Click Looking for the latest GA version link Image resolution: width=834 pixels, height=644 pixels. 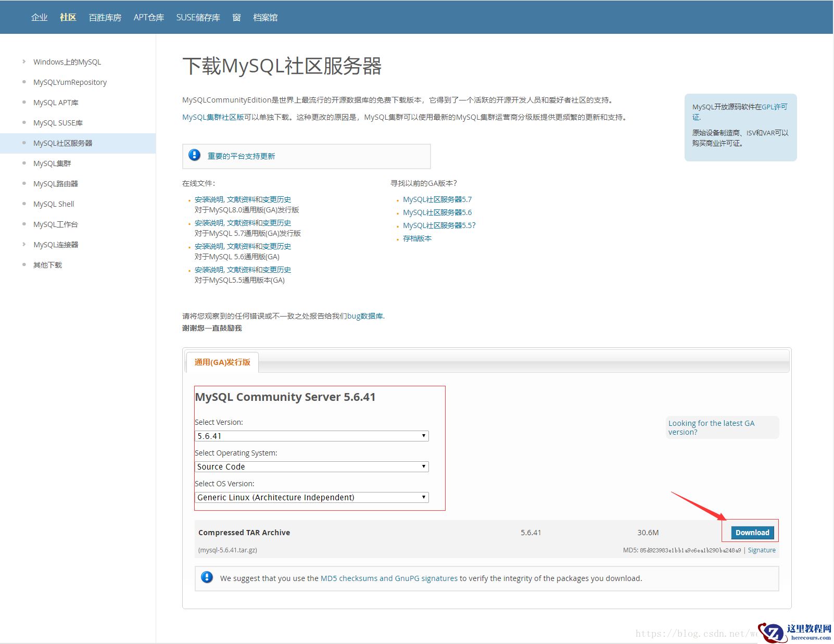tap(711, 427)
